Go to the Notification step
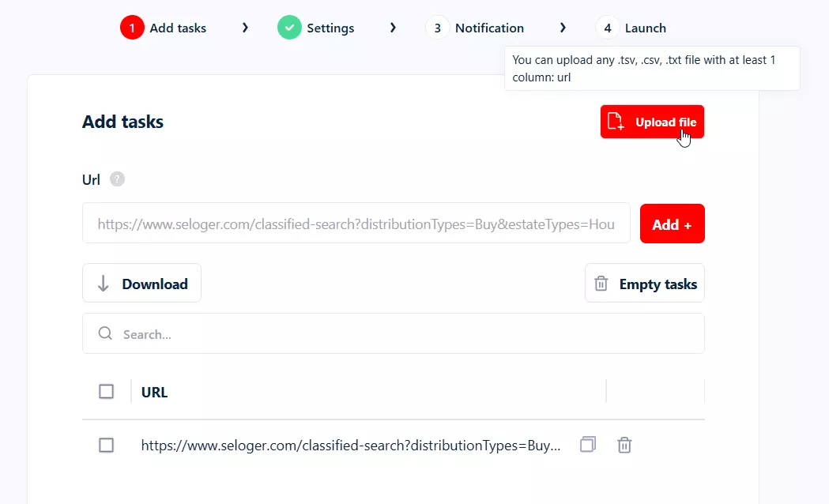 click(475, 28)
